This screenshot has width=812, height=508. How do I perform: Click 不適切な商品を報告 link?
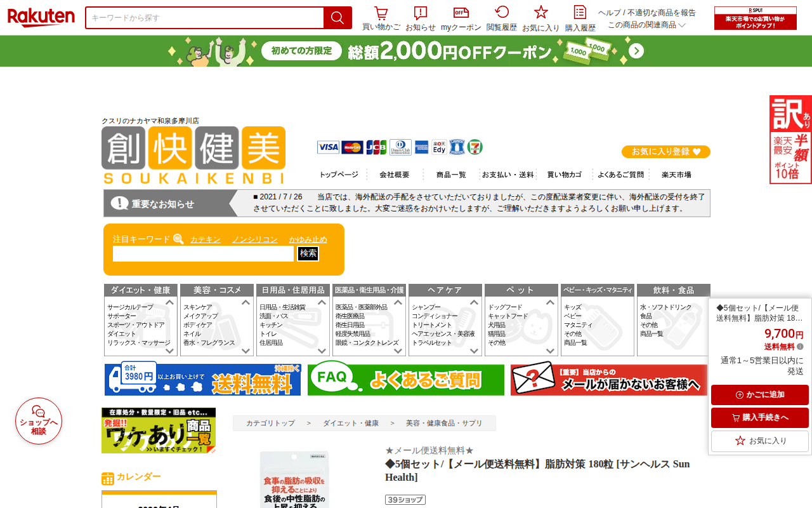[x=662, y=13]
